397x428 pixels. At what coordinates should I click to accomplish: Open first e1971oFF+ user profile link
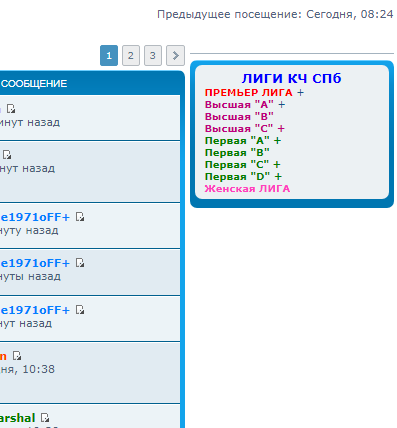[35, 217]
